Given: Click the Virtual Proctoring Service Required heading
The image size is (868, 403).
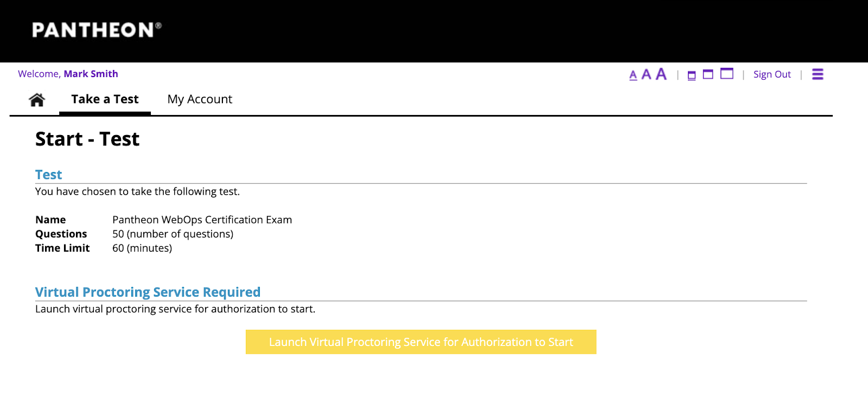Looking at the screenshot, I should (148, 292).
